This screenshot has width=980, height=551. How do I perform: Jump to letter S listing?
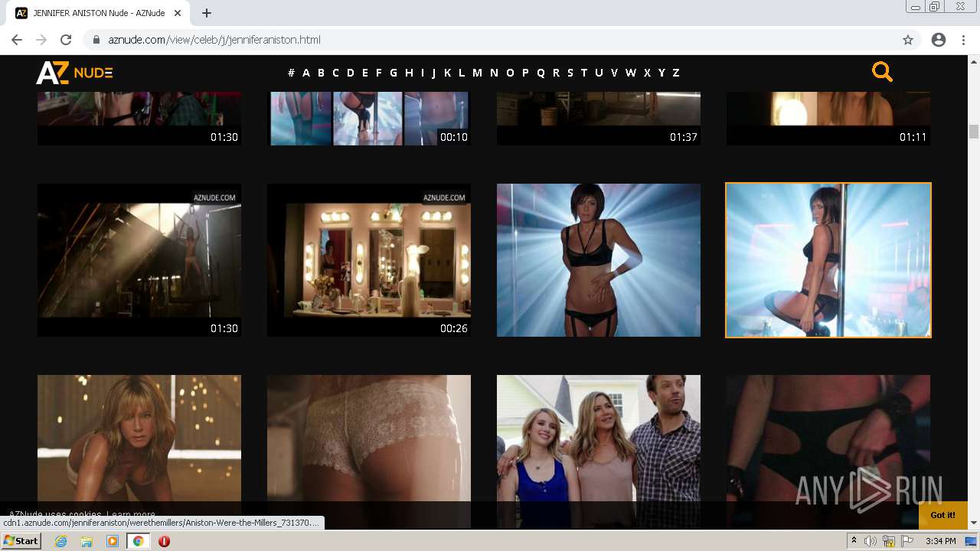[x=570, y=73]
